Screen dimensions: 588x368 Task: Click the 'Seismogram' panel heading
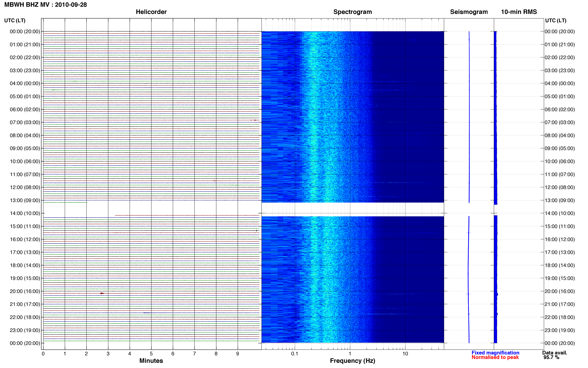469,12
